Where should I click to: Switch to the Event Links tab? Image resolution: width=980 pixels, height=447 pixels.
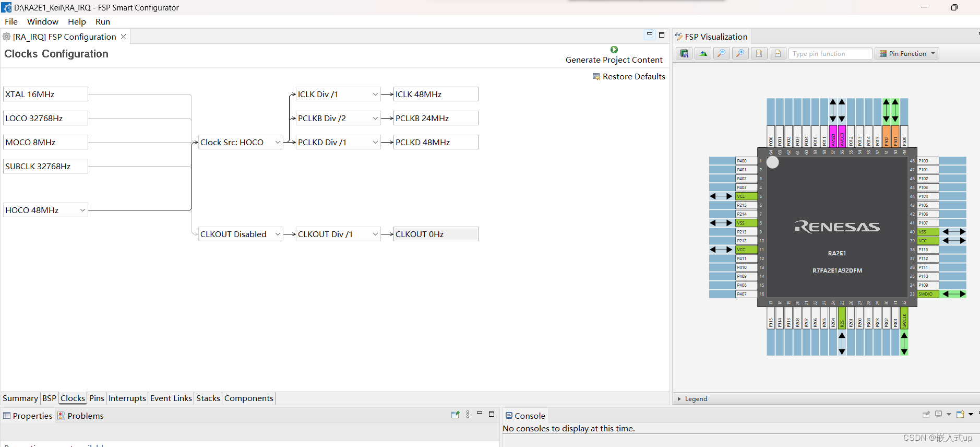(171, 398)
